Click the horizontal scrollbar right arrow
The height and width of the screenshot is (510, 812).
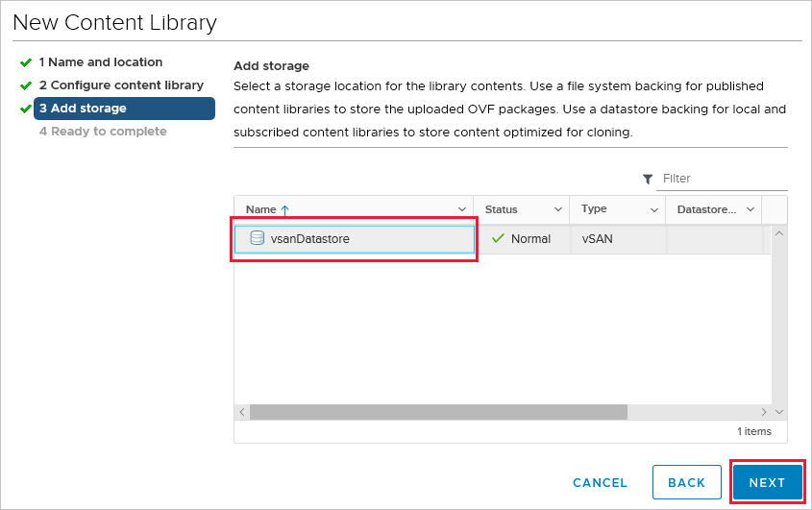[764, 412]
